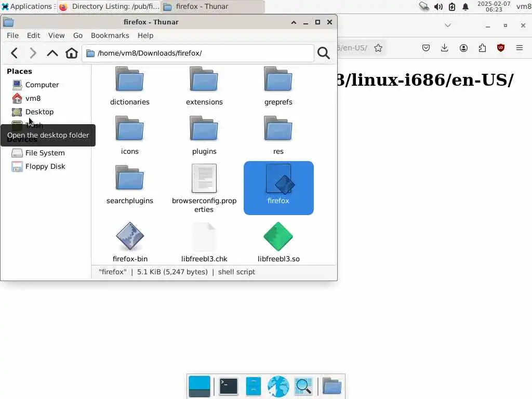Select the firefox-bin executable
The image size is (532, 399).
tap(130, 242)
